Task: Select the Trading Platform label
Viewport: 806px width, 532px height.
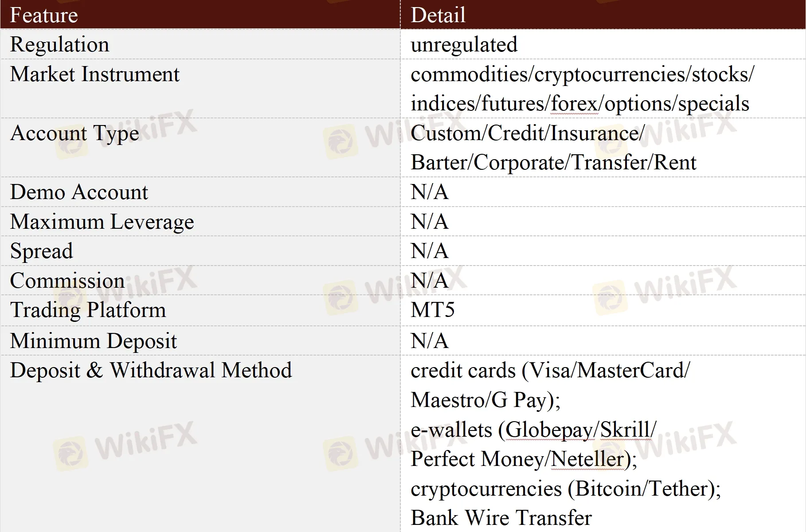Action: point(88,310)
